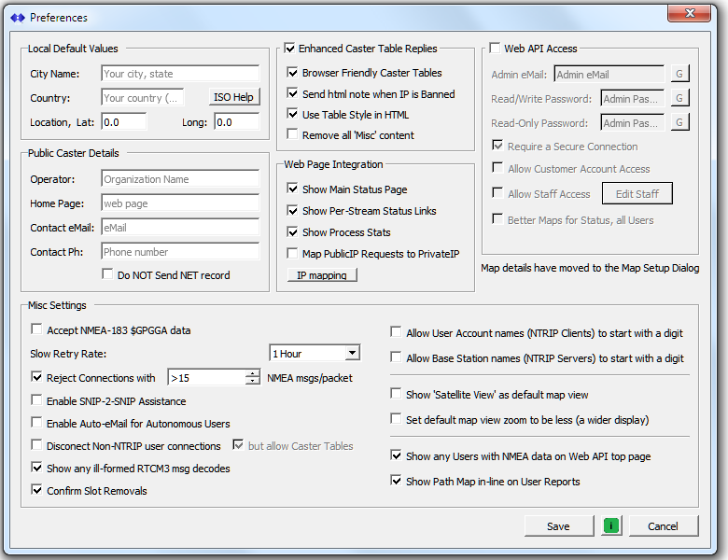Toggle Accept NMEA-183 $GPGGA data
Viewport: 728px width, 560px height.
tap(37, 330)
